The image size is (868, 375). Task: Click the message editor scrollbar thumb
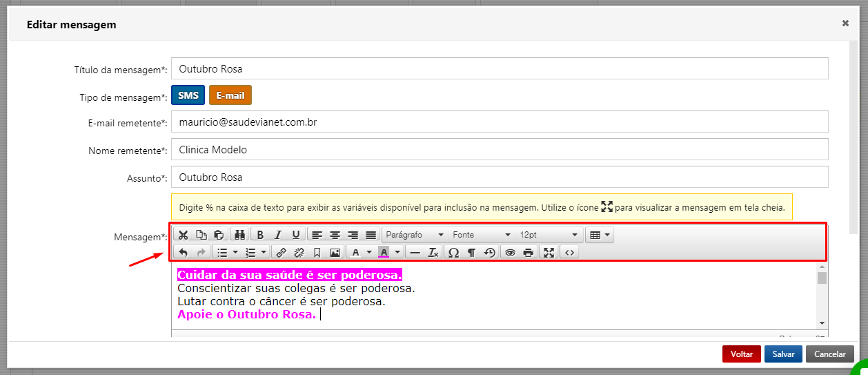point(822,278)
